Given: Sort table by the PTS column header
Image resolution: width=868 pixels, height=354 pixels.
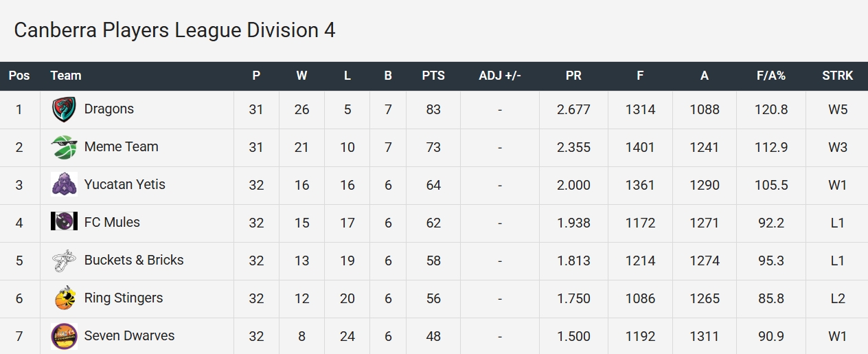Looking at the screenshot, I should (x=433, y=76).
